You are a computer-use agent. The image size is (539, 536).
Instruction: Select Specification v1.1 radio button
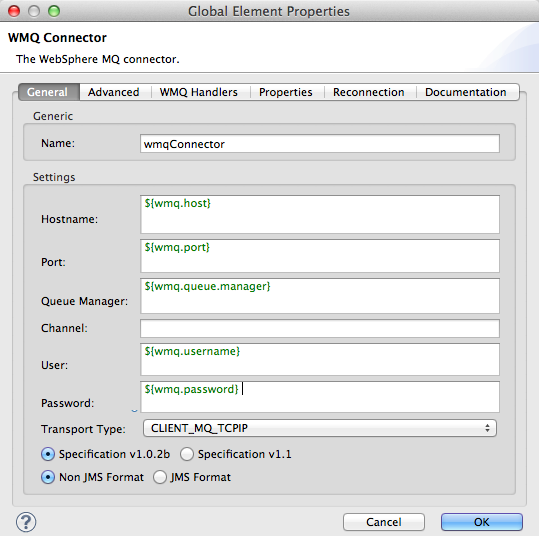coord(187,454)
